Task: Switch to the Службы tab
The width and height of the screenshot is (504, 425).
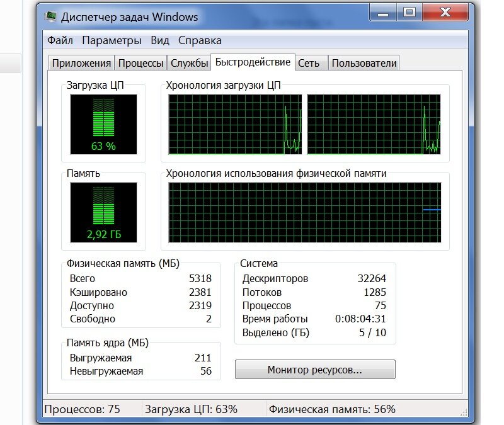Action: tap(189, 63)
